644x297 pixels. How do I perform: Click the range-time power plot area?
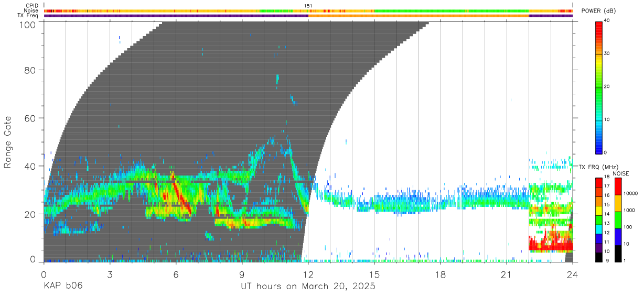(308, 141)
